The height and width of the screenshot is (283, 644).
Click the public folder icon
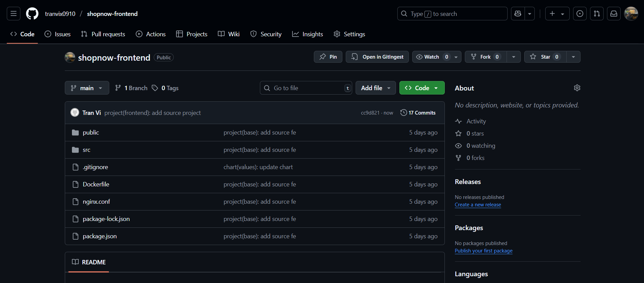[75, 133]
